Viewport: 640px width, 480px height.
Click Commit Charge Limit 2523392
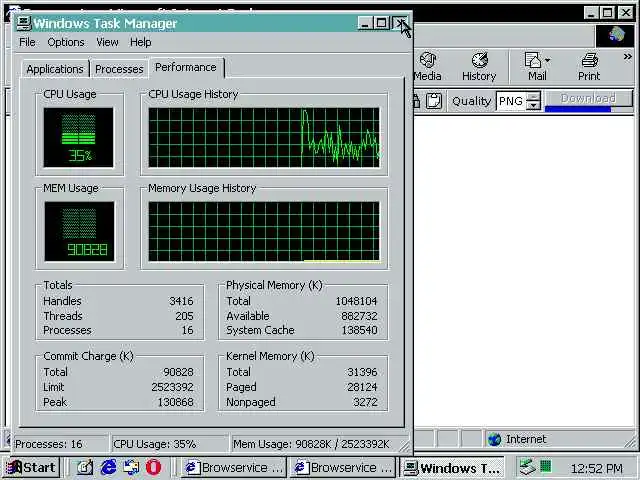(172, 387)
